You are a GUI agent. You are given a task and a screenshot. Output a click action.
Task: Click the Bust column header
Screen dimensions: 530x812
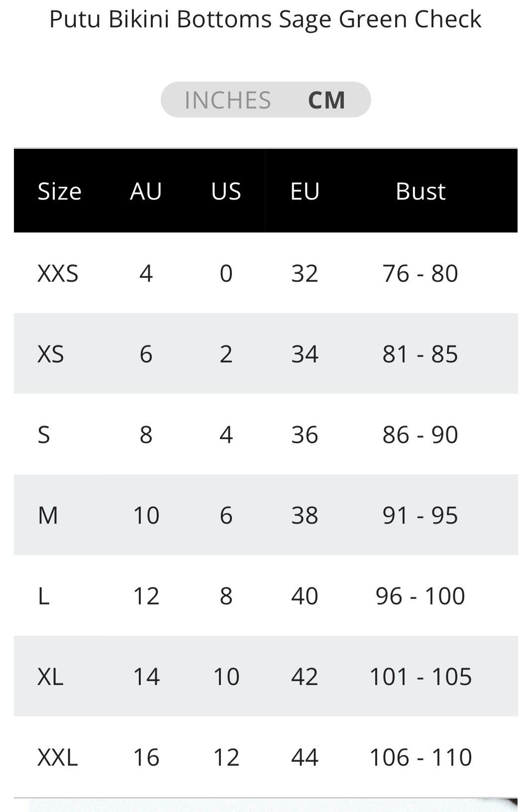[421, 191]
